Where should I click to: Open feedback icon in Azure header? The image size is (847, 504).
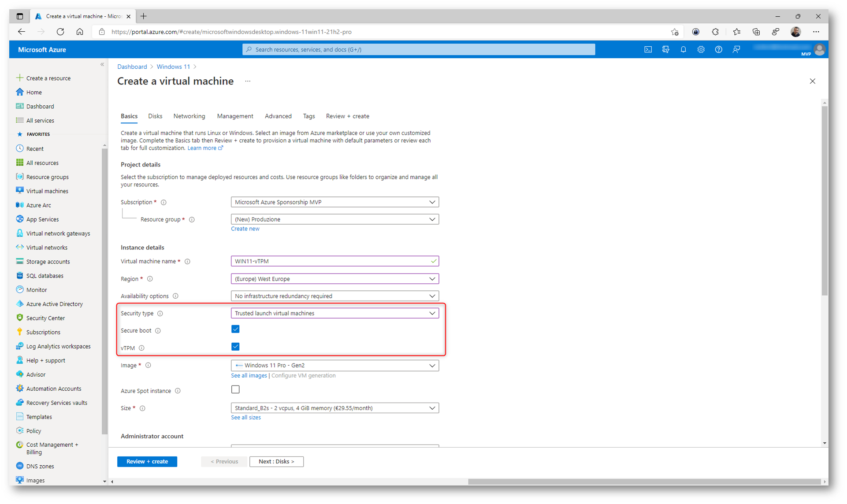click(736, 49)
